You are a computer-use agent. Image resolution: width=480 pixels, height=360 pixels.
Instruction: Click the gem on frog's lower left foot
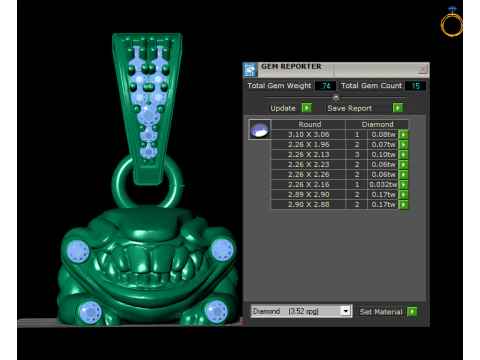click(x=90, y=312)
